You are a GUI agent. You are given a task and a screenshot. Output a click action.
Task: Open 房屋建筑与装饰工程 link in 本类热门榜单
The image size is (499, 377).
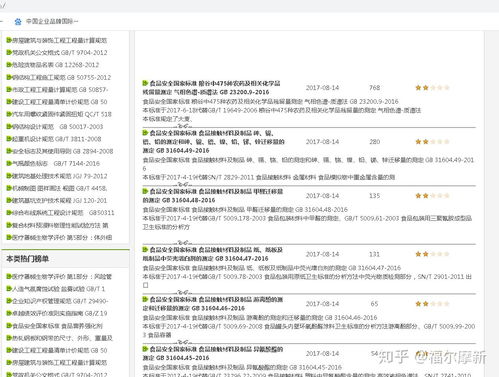coord(60,363)
